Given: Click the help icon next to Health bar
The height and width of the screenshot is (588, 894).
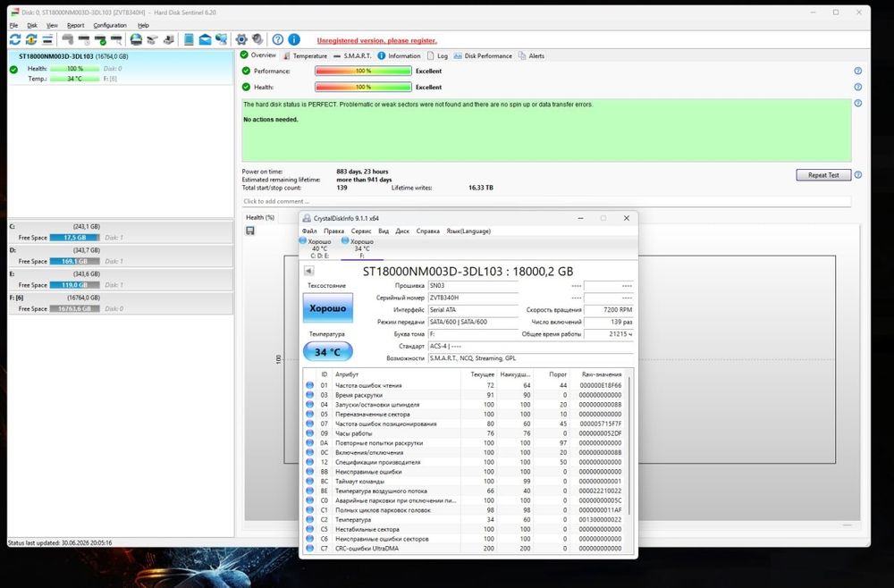Looking at the screenshot, I should (858, 88).
